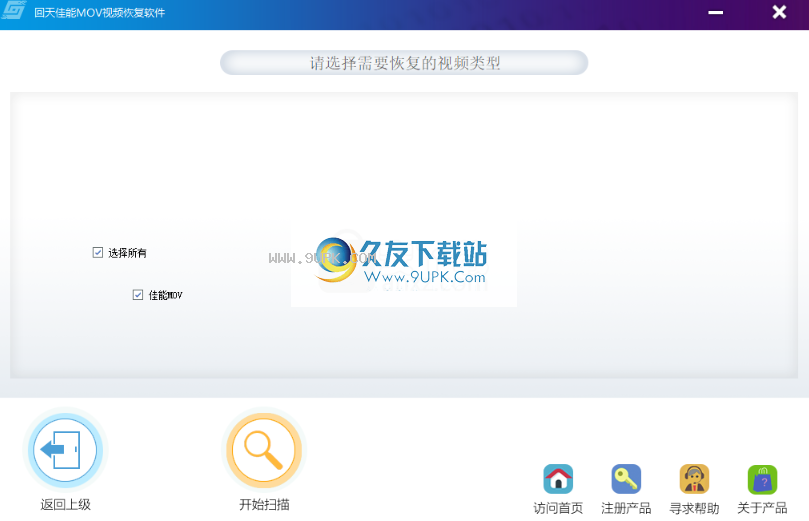Click the 注册产品 label
Viewport: 809px width, 521px height.
626,508
